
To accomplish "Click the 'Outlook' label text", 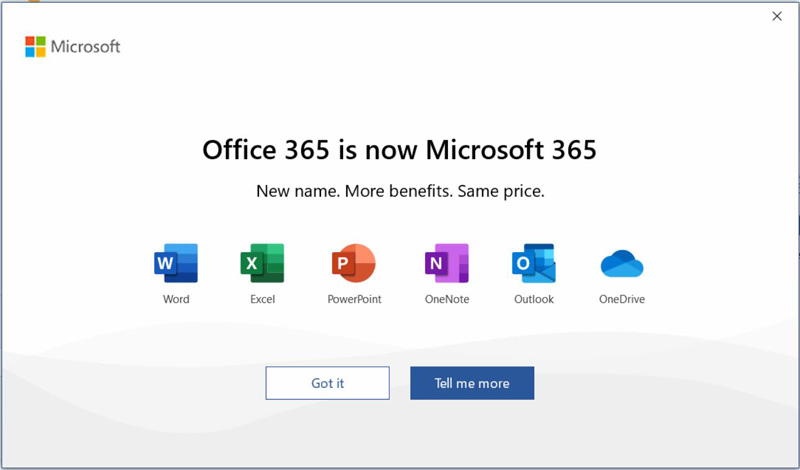I will point(534,299).
